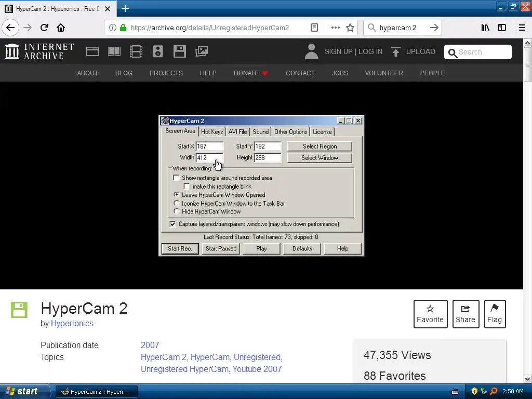Click the upload arrow icon
The width and height of the screenshot is (532, 399).
point(395,51)
